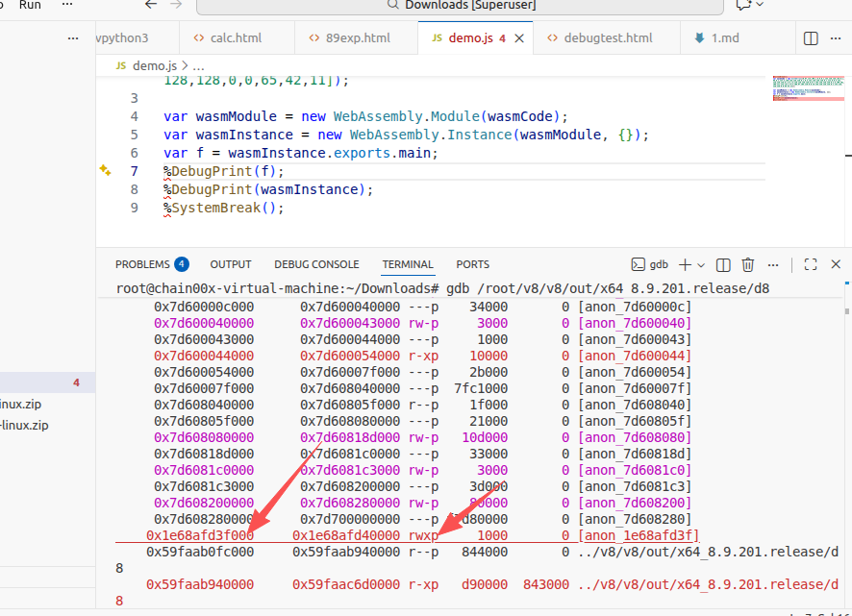
Task: Close the terminal panel
Action: [836, 264]
